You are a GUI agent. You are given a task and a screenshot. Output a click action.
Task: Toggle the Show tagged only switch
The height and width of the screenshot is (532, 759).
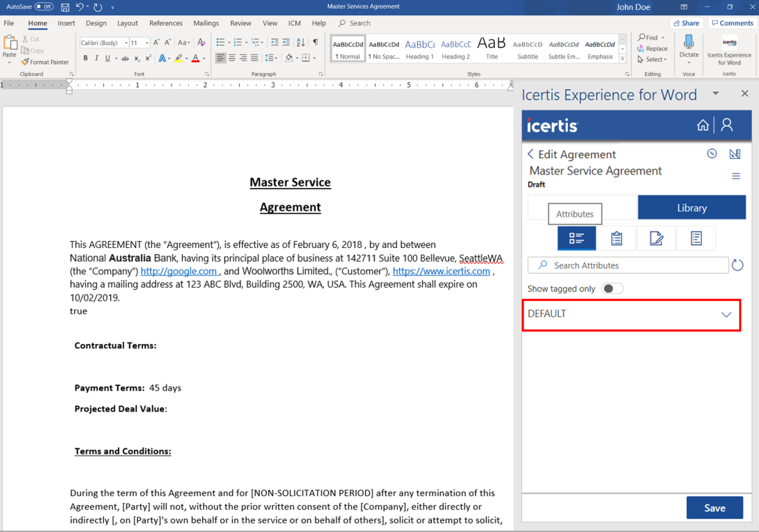pyautogui.click(x=612, y=289)
